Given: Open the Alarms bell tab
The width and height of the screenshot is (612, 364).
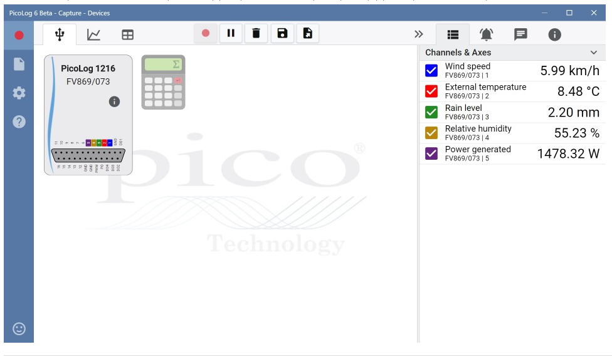Looking at the screenshot, I should (487, 34).
